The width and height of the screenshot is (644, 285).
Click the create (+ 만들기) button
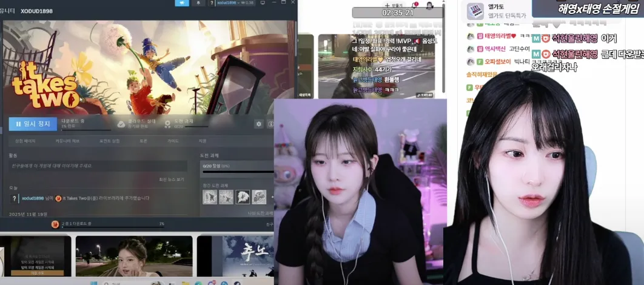[x=394, y=5]
